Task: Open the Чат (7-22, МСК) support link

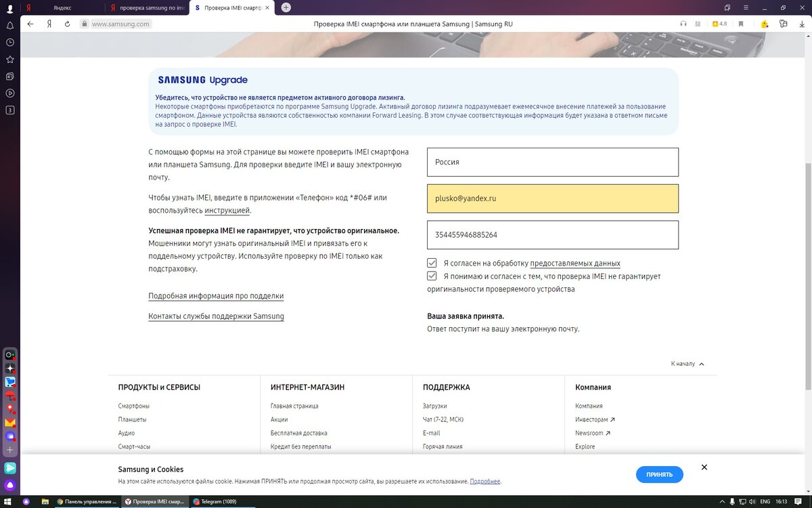Action: (443, 419)
